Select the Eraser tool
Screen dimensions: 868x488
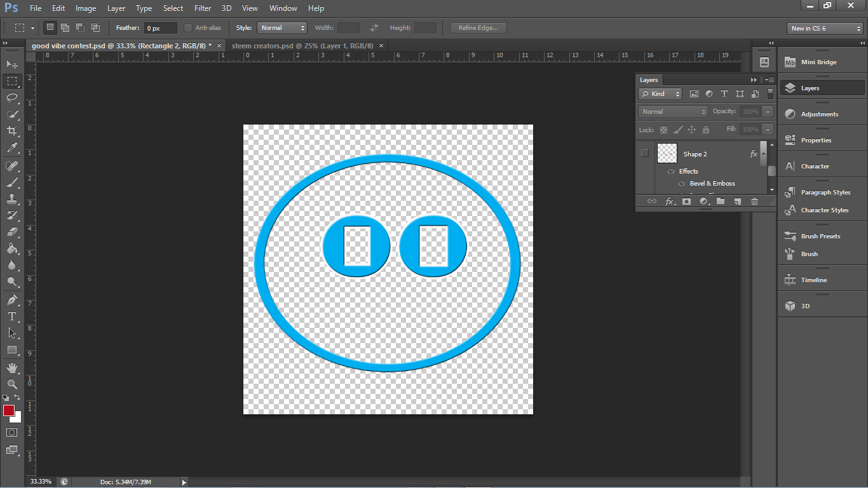click(12, 232)
